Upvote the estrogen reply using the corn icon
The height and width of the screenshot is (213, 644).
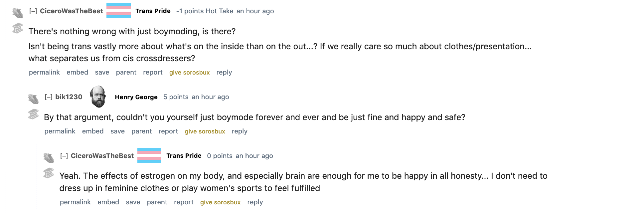pos(49,157)
